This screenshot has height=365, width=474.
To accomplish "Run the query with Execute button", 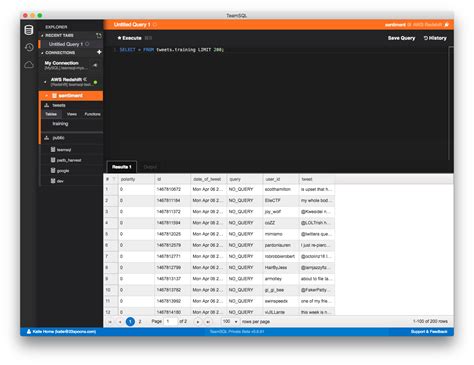I will (x=130, y=38).
